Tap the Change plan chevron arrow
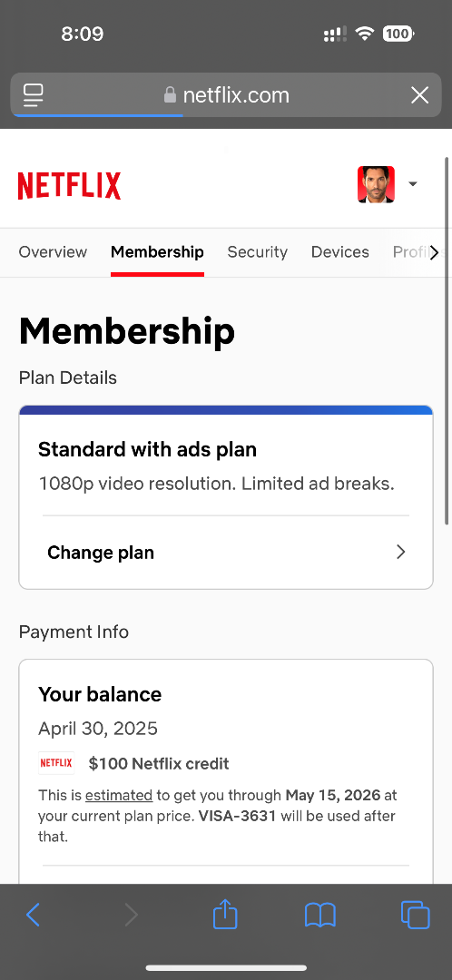This screenshot has width=452, height=980. 401,552
